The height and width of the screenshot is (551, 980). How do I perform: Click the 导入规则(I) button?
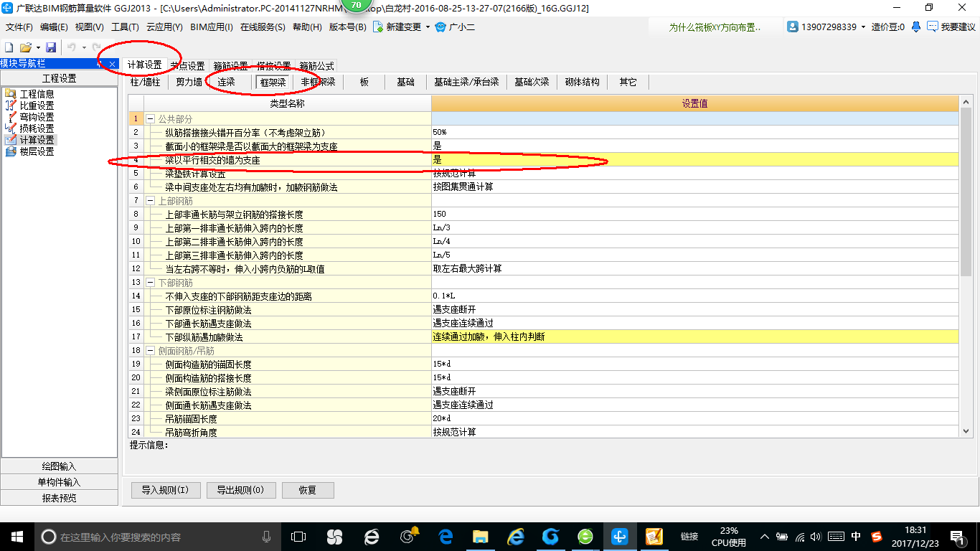[x=165, y=490]
